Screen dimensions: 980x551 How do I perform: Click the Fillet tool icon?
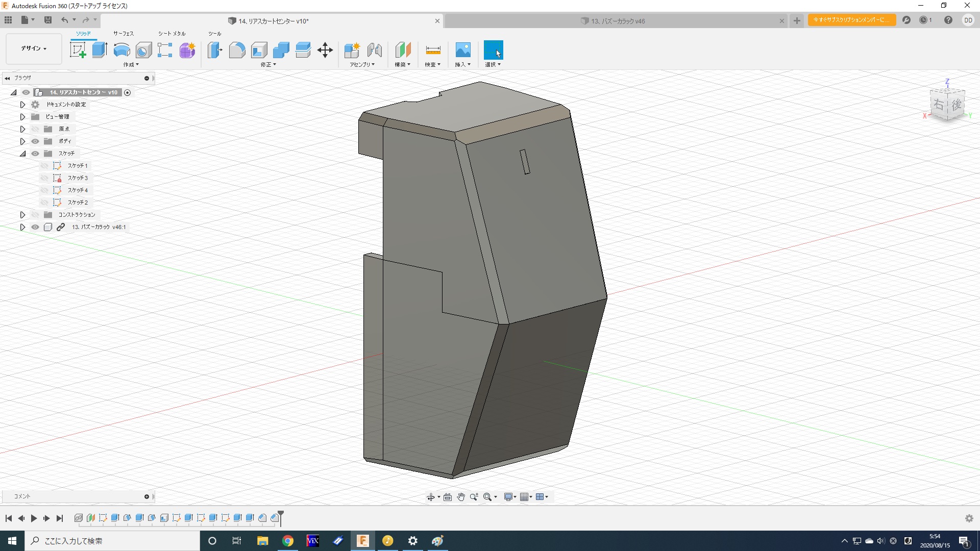237,50
